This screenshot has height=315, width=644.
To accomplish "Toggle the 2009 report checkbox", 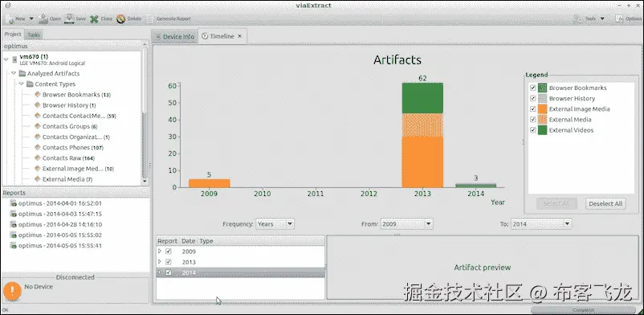I will (169, 252).
